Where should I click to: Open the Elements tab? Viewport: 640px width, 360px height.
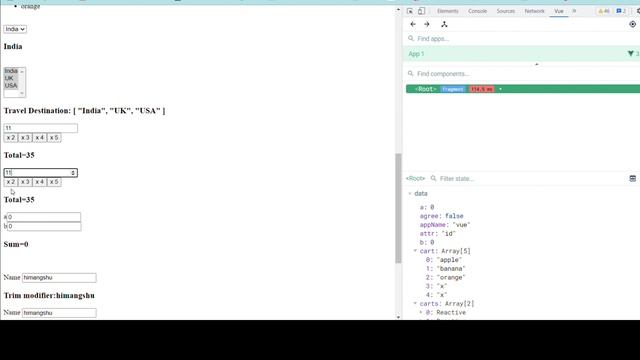click(448, 11)
